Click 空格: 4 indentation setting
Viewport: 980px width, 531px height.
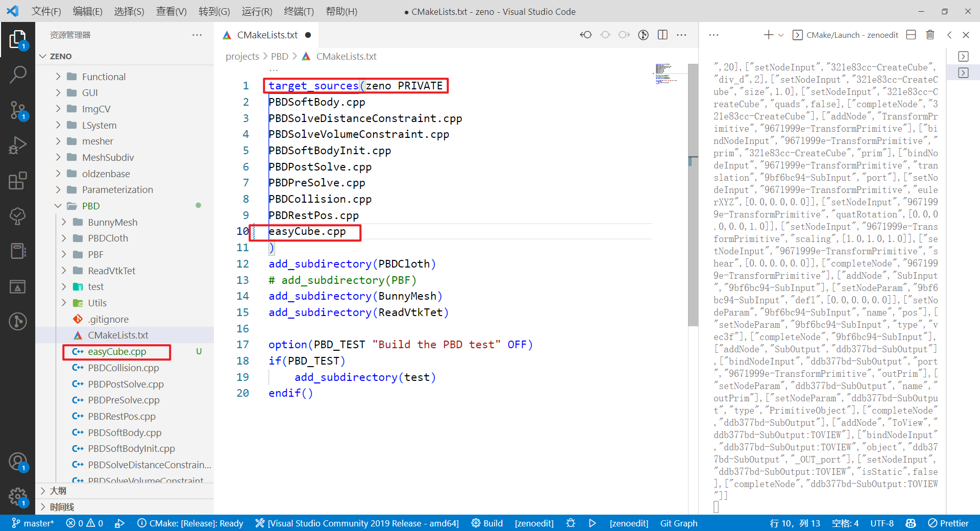tap(845, 523)
